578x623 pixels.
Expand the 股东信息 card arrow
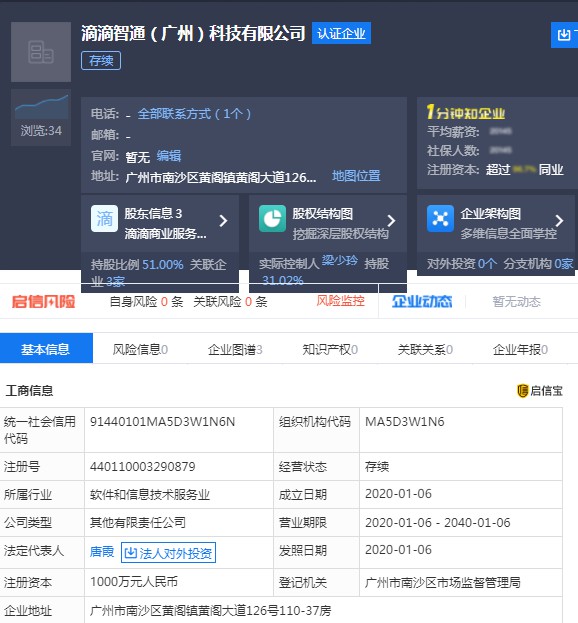224,221
